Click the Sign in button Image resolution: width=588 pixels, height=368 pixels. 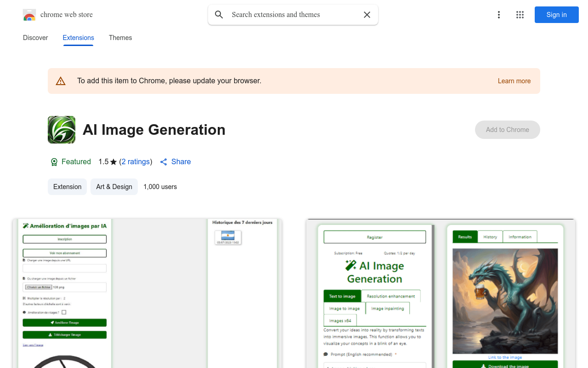tap(557, 15)
